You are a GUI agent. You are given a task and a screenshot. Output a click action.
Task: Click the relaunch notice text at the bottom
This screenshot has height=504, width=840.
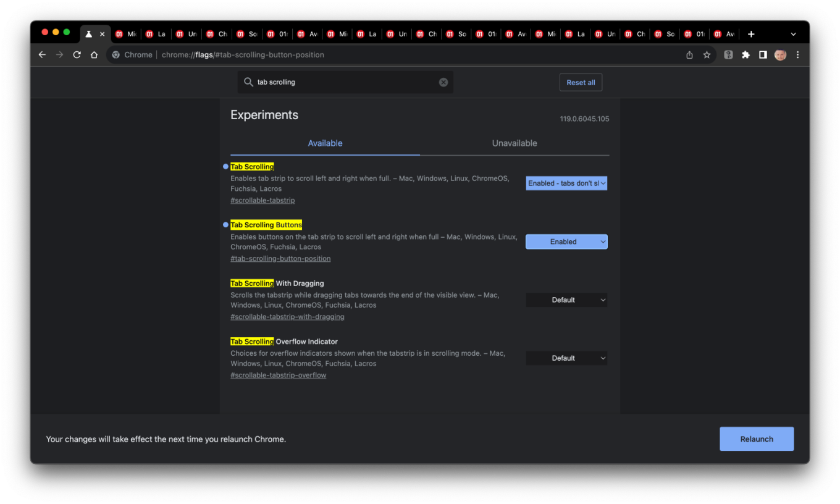pyautogui.click(x=166, y=439)
